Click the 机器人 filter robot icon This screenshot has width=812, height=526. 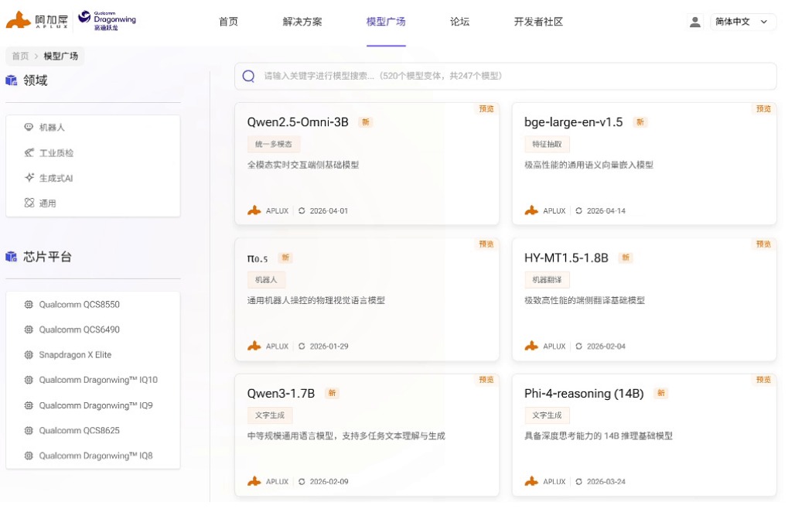click(29, 127)
